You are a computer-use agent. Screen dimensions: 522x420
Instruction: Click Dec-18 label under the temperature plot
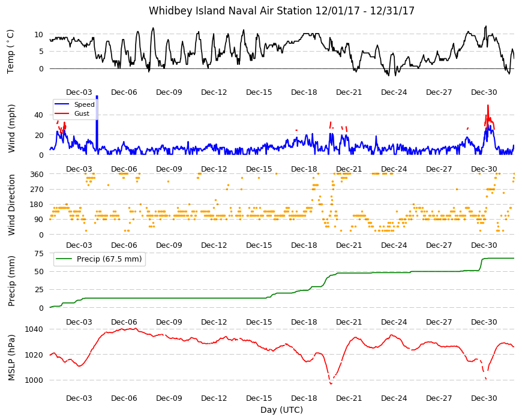[304, 92]
